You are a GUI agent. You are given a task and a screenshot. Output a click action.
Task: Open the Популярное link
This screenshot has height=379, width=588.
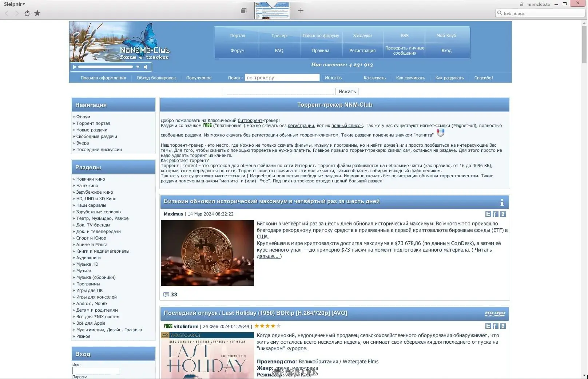tap(199, 78)
